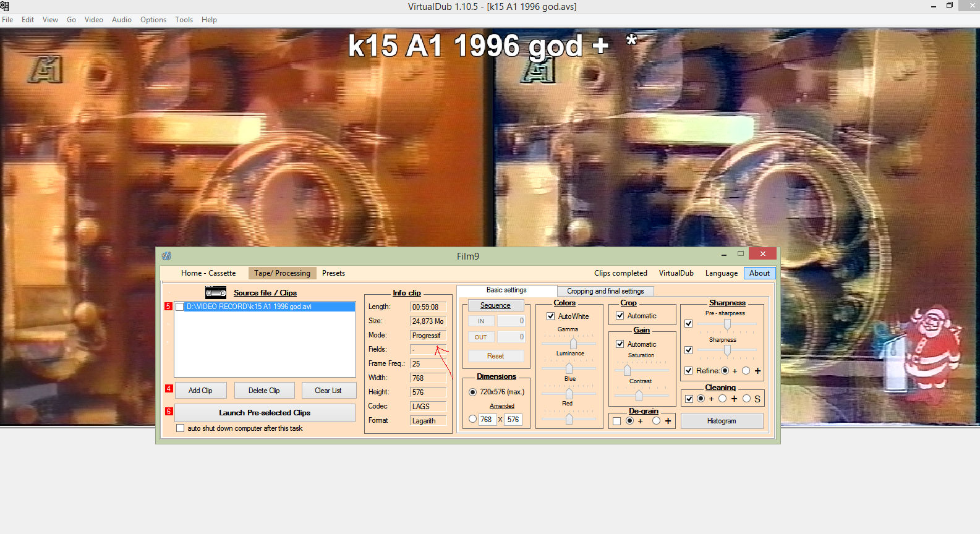Open the VirtualDub File menu

(x=7, y=20)
